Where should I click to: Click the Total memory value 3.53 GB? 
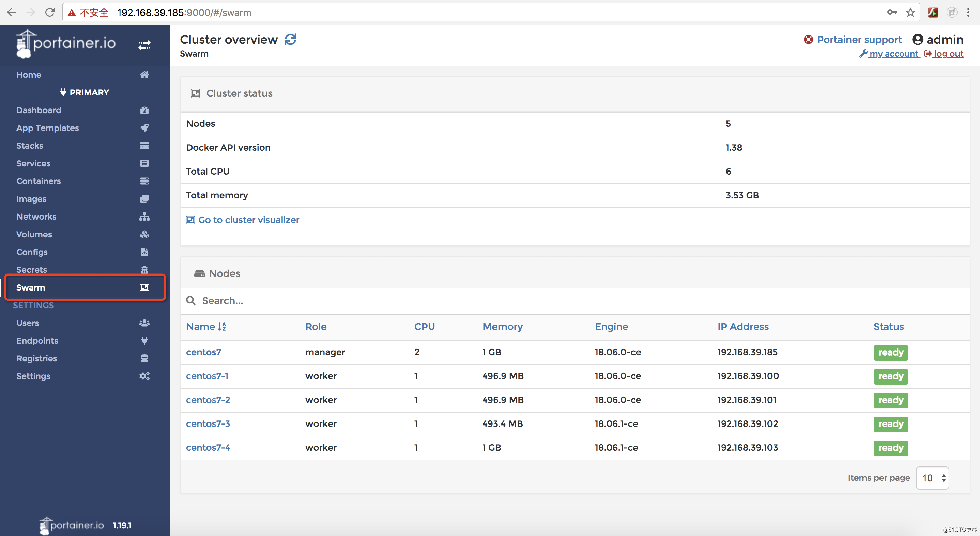pyautogui.click(x=742, y=195)
